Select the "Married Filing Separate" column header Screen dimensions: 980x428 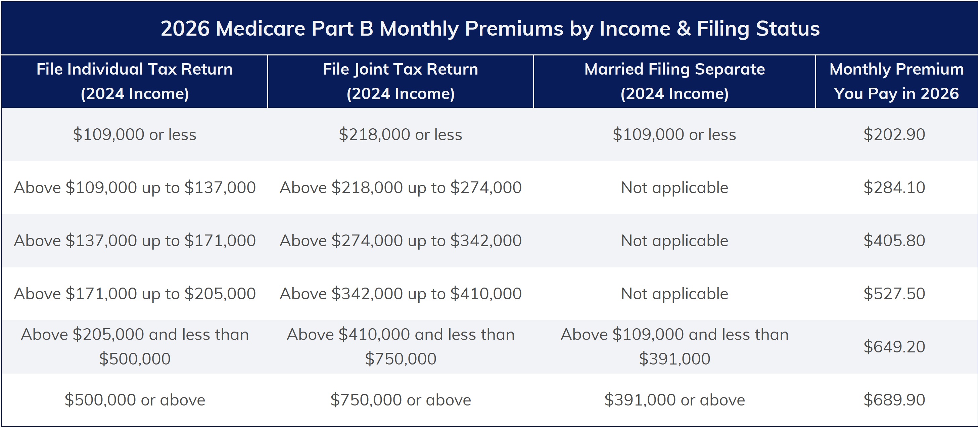coord(674,81)
